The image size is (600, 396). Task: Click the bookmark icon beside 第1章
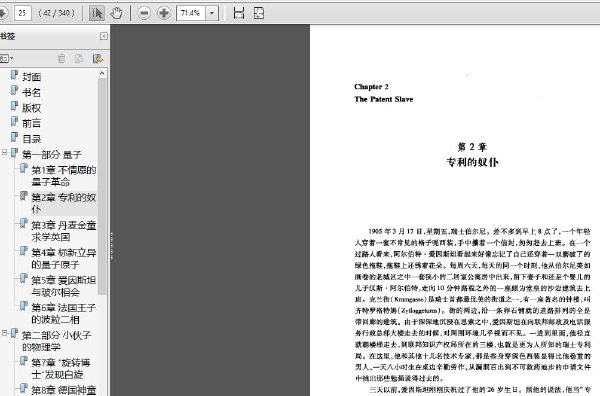tap(24, 168)
